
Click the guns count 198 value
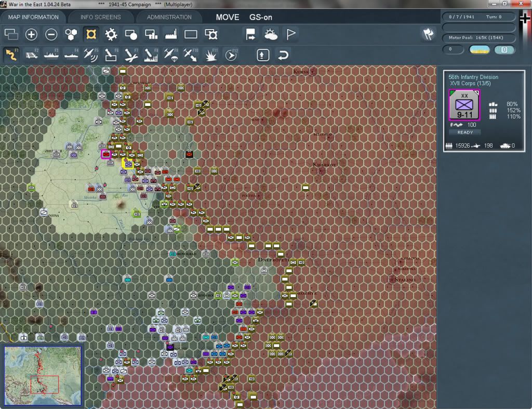pyautogui.click(x=488, y=146)
